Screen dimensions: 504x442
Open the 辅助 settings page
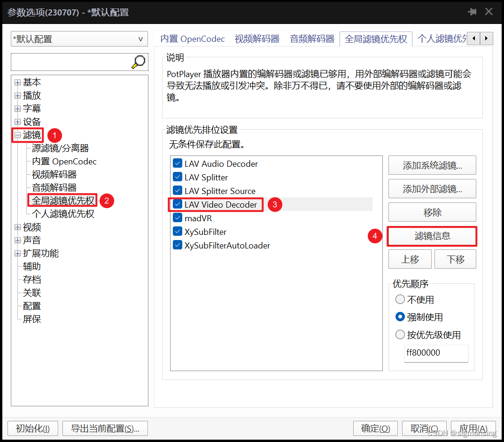32,266
